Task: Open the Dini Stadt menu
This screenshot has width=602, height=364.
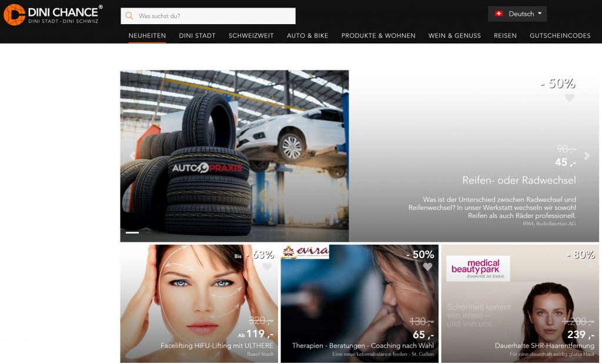Action: point(197,36)
